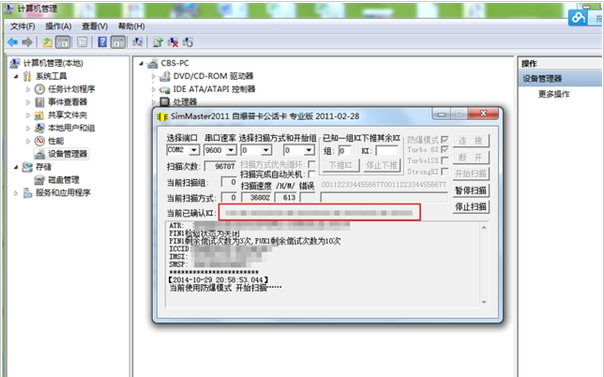Collapse the CBS-PC node arrow
The image size is (604, 377).
pos(141,64)
